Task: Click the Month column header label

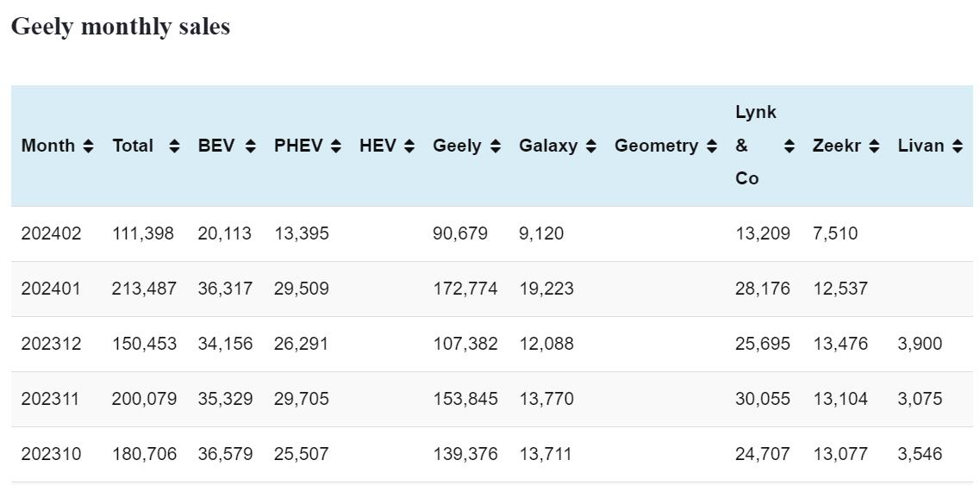Action: pyautogui.click(x=48, y=146)
